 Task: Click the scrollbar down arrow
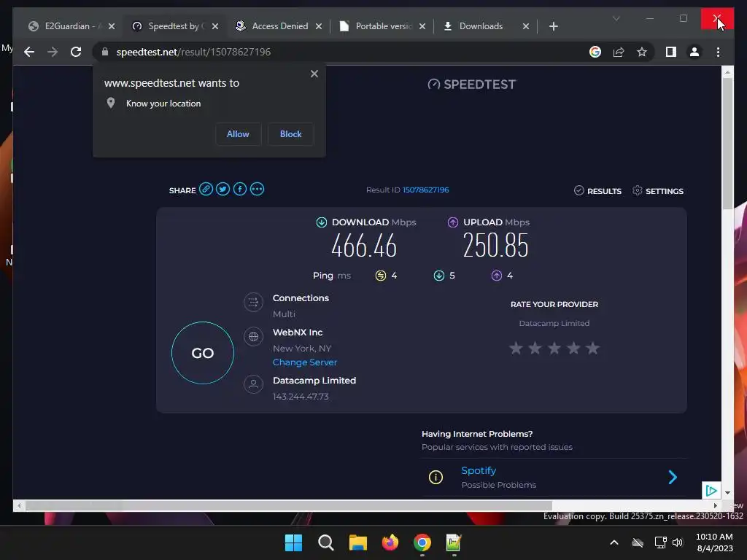[727, 493]
